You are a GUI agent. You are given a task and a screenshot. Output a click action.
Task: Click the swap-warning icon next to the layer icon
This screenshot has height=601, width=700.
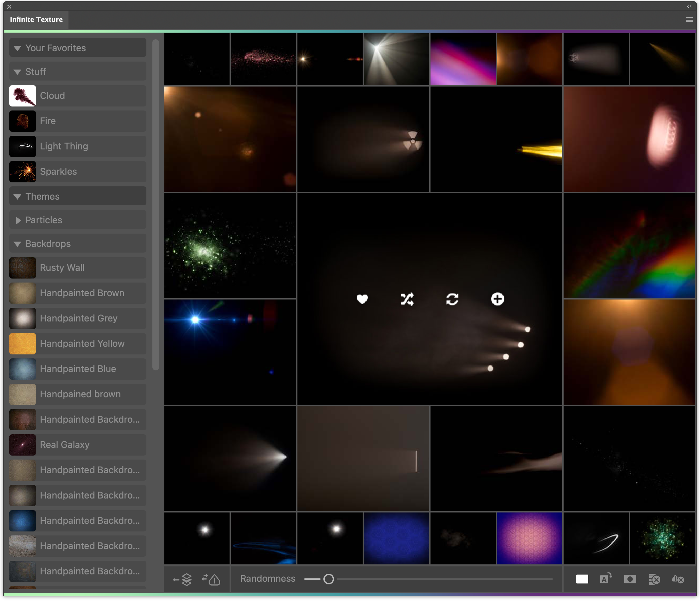pyautogui.click(x=211, y=579)
